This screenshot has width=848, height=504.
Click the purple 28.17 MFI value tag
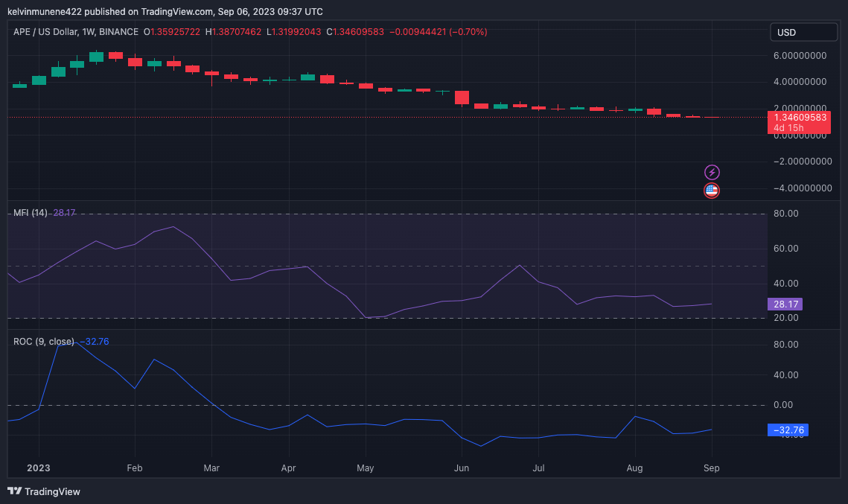point(785,304)
